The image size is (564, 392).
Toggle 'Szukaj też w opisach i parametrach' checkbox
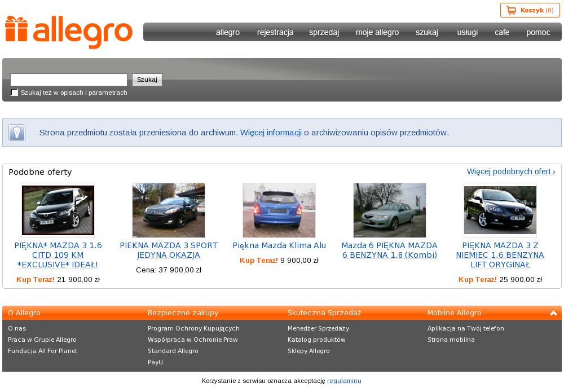click(x=15, y=93)
